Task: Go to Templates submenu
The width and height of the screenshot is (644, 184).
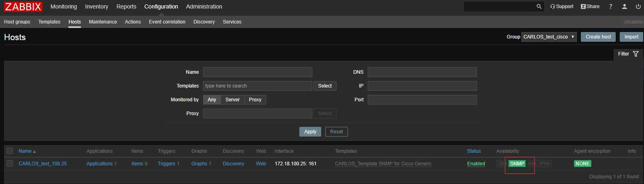Action: (49, 22)
